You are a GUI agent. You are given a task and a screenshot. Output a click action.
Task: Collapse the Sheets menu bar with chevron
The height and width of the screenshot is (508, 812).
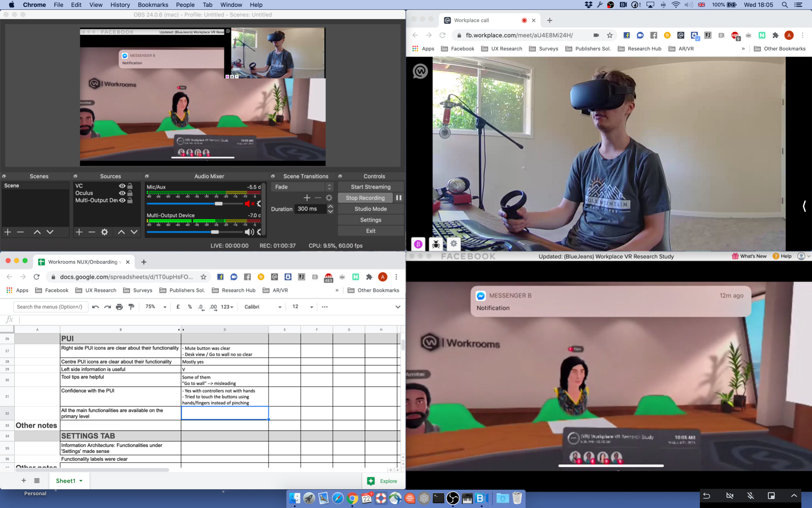pos(398,307)
